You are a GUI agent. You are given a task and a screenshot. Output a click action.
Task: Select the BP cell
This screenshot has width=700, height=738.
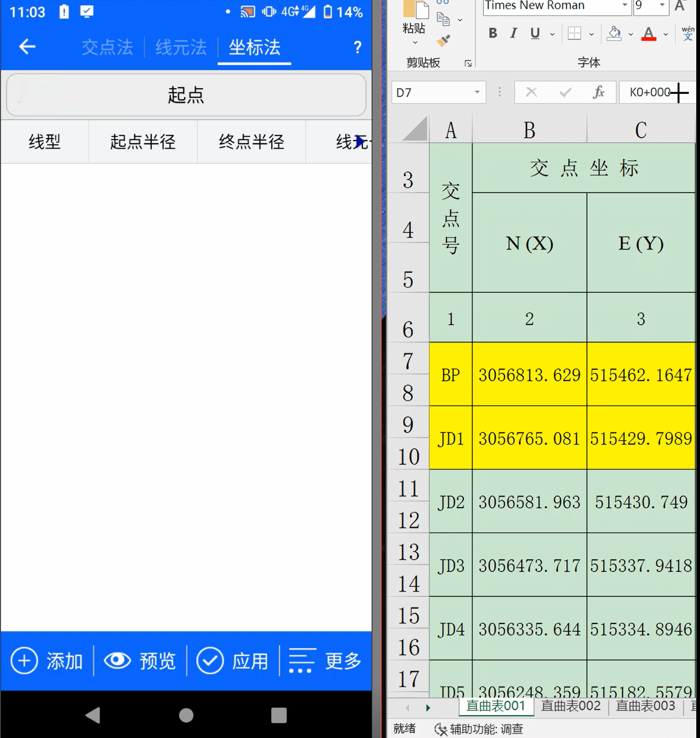[451, 375]
